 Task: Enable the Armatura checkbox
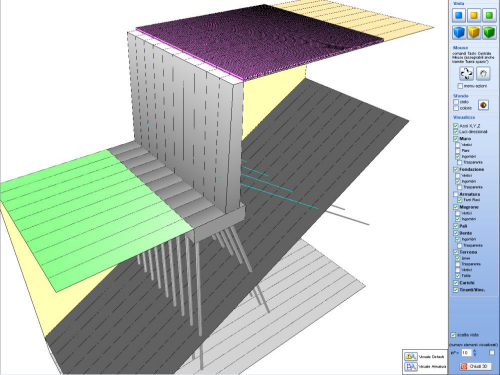point(456,194)
